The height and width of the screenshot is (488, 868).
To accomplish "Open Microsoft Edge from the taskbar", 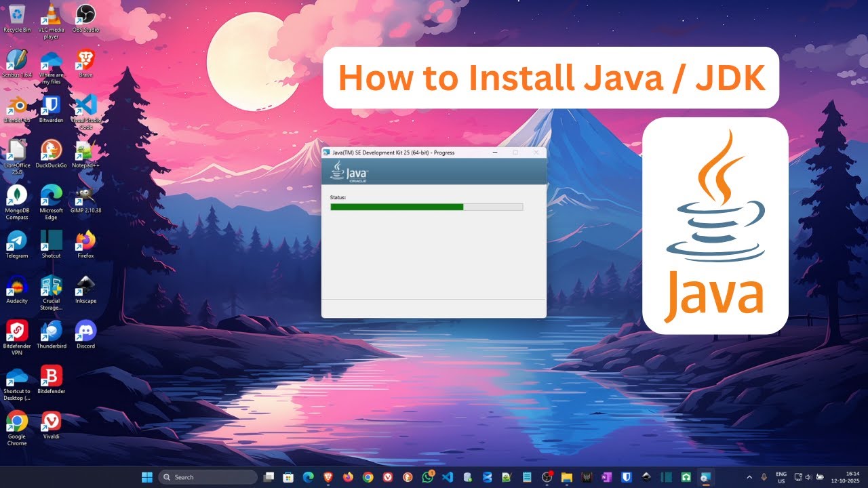I will pyautogui.click(x=308, y=477).
